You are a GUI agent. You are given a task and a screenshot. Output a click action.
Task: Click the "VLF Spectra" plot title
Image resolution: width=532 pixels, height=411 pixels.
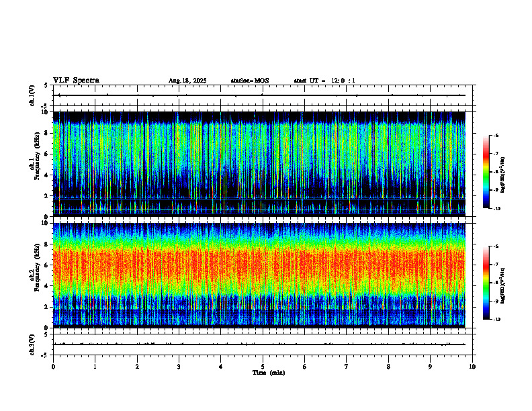pyautogui.click(x=76, y=81)
